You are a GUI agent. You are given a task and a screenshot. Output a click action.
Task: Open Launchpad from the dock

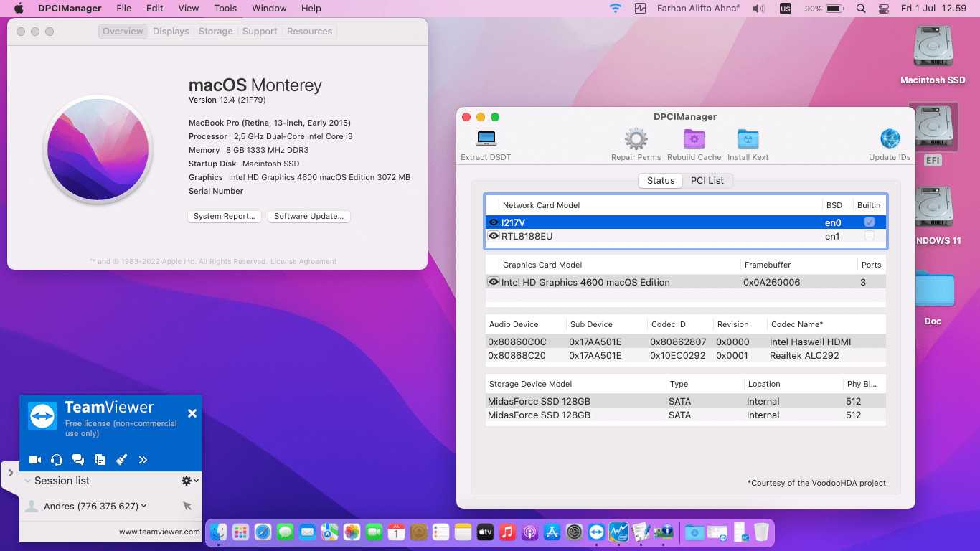point(240,532)
